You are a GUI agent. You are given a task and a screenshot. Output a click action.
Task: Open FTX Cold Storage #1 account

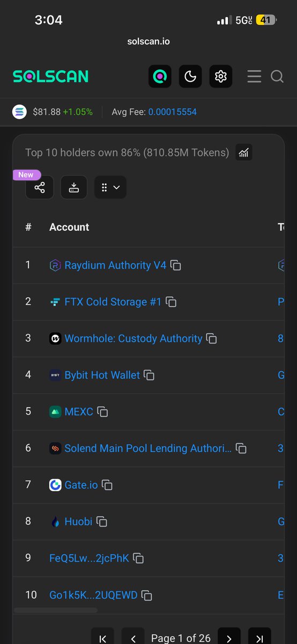113,302
